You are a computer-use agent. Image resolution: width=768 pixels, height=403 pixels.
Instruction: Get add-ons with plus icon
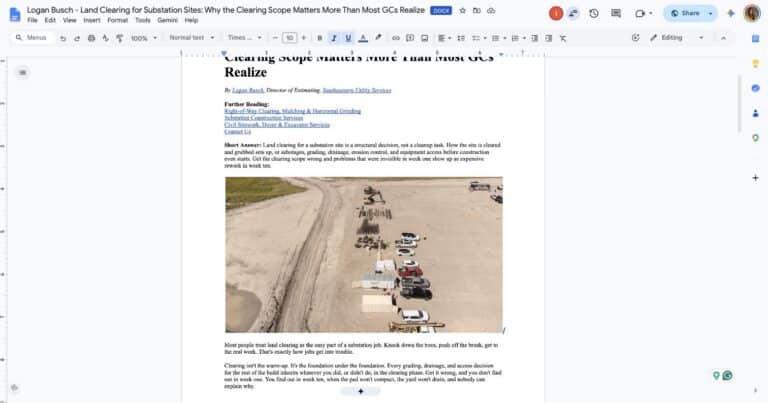point(755,178)
